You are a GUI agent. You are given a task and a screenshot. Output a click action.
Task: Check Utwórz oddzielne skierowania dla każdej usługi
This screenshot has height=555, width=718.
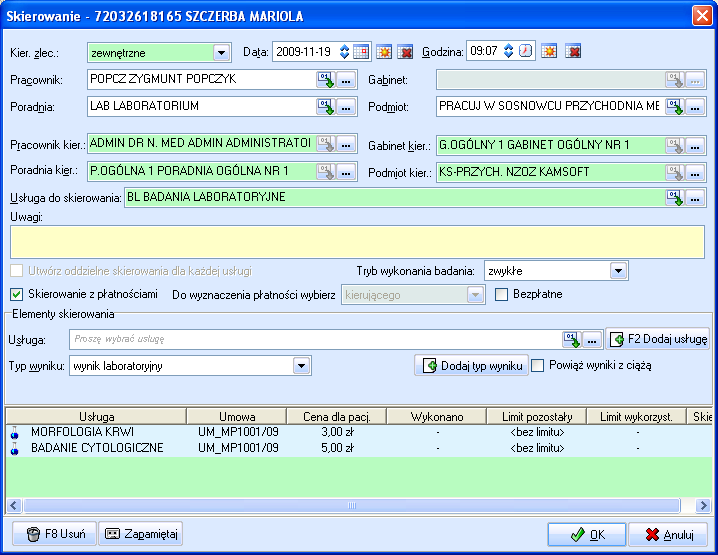(x=16, y=271)
